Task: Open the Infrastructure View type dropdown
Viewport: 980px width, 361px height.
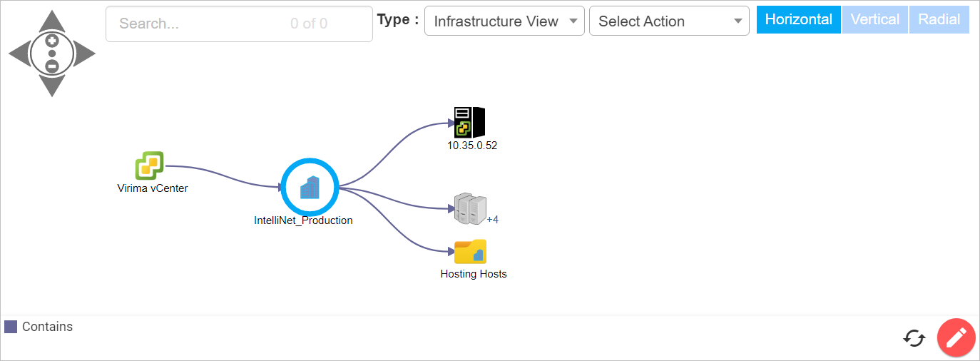Action: click(x=504, y=21)
